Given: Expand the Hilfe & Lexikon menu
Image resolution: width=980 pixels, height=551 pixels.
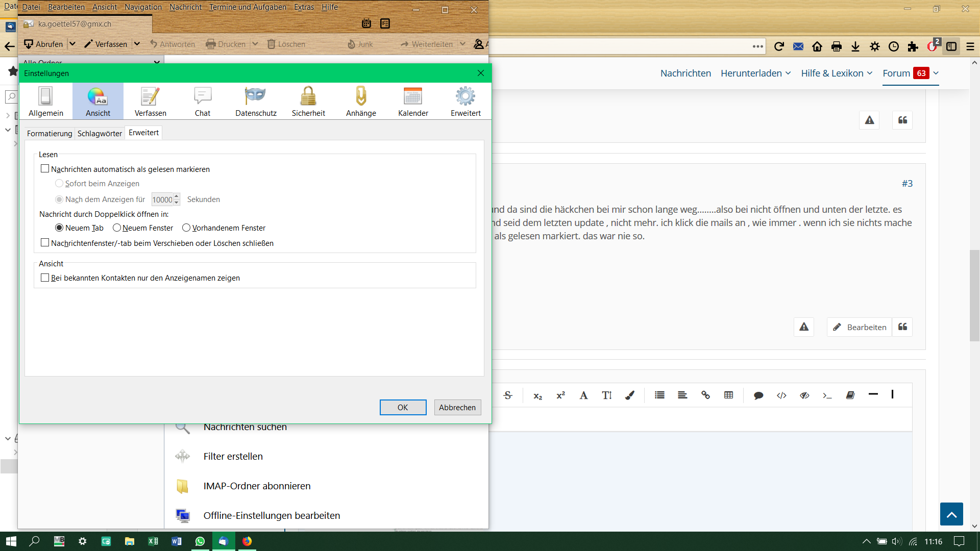Looking at the screenshot, I should tap(837, 73).
